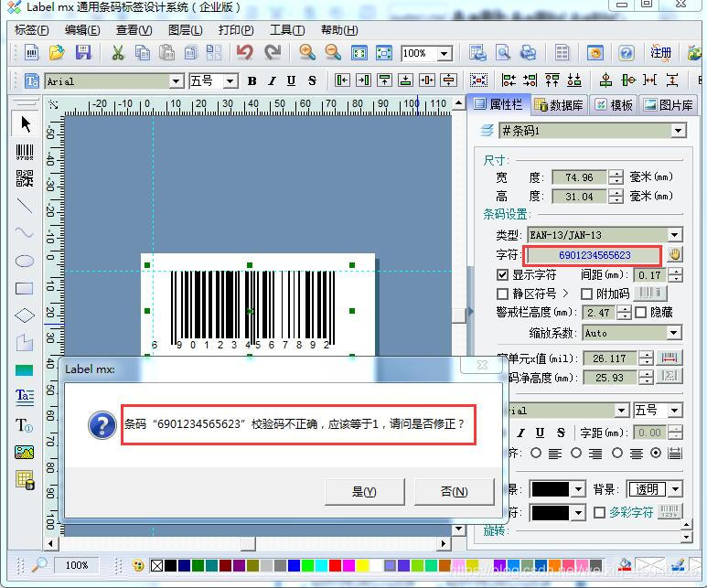Pick the black swatch in bottom palette
Viewport: 707px width, 588px height.
pos(170,565)
